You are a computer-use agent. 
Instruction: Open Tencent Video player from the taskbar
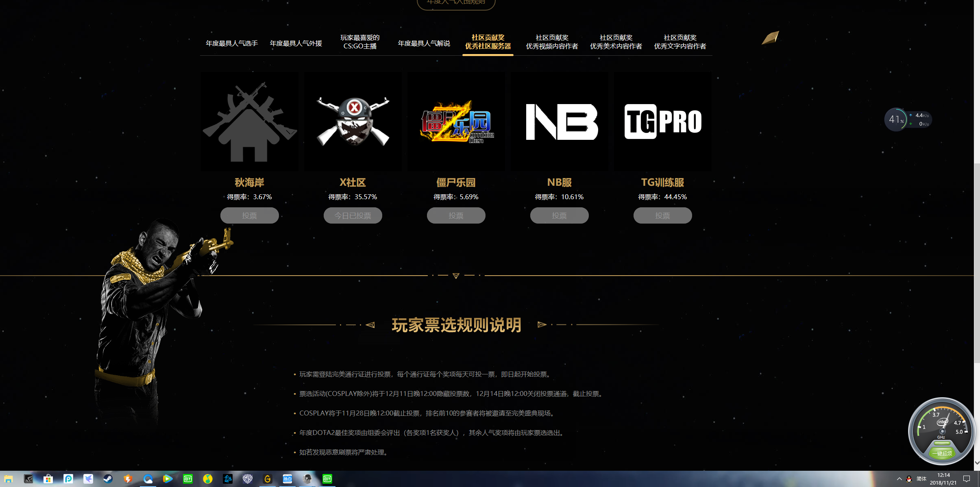click(x=168, y=478)
